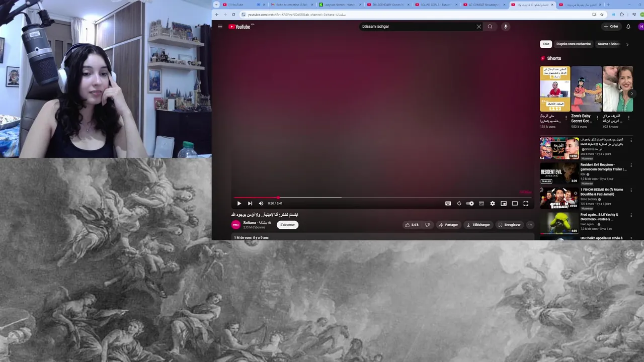This screenshot has height=362, width=644.
Task: Open the notifications bell
Action: click(x=628, y=27)
